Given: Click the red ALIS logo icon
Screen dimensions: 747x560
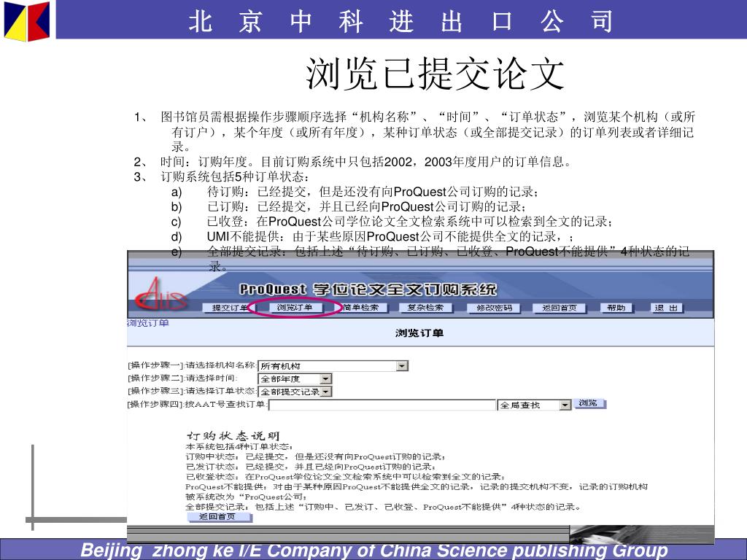Looking at the screenshot, I should (160, 295).
